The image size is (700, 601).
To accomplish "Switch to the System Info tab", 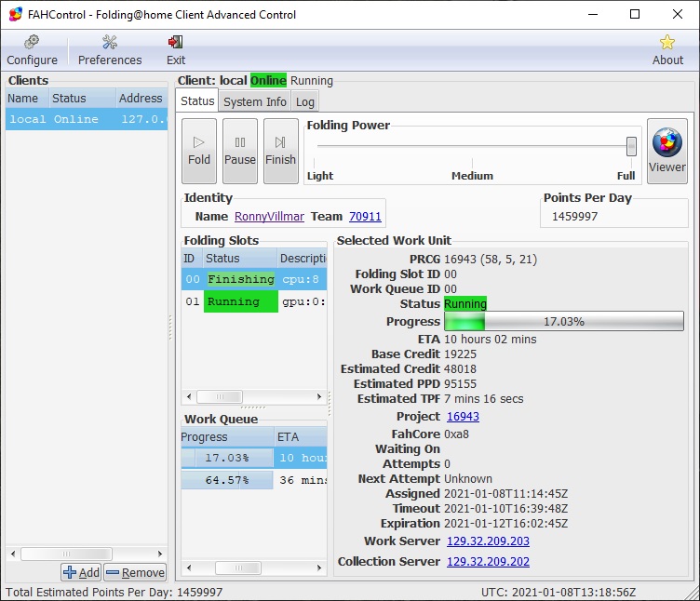I will click(254, 101).
